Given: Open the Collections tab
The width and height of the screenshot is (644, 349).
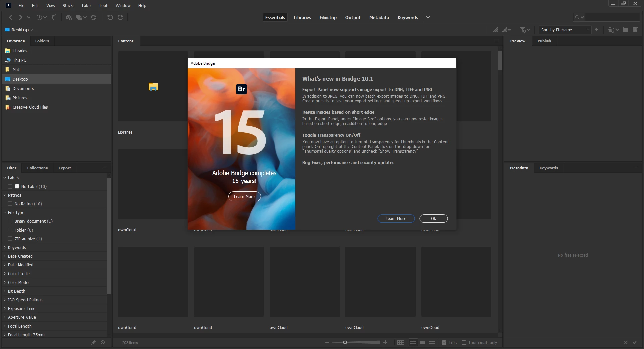Looking at the screenshot, I should 37,168.
